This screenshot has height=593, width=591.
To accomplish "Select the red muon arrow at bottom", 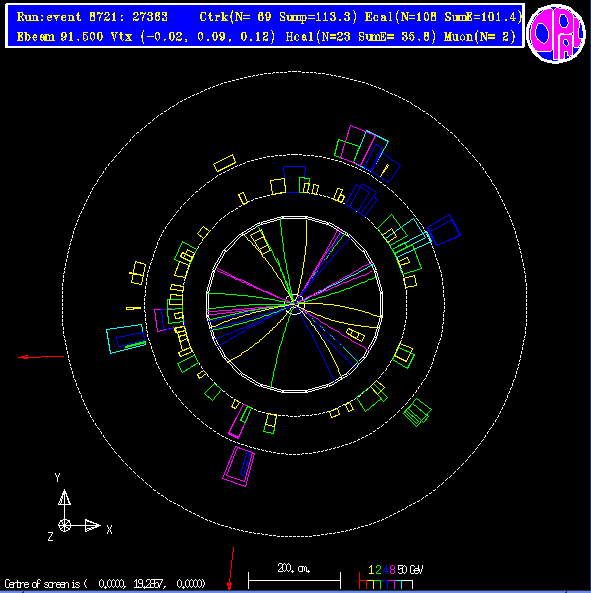I will pyautogui.click(x=231, y=568).
